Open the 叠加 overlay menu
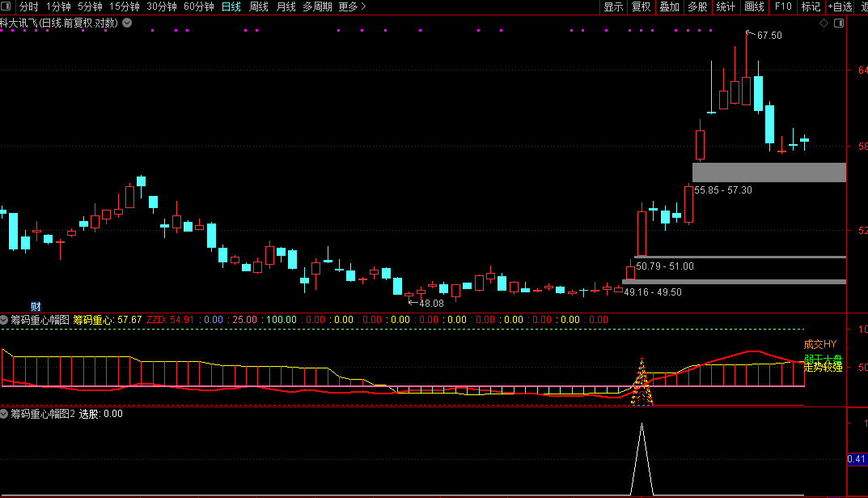This screenshot has height=498, width=868. [669, 6]
